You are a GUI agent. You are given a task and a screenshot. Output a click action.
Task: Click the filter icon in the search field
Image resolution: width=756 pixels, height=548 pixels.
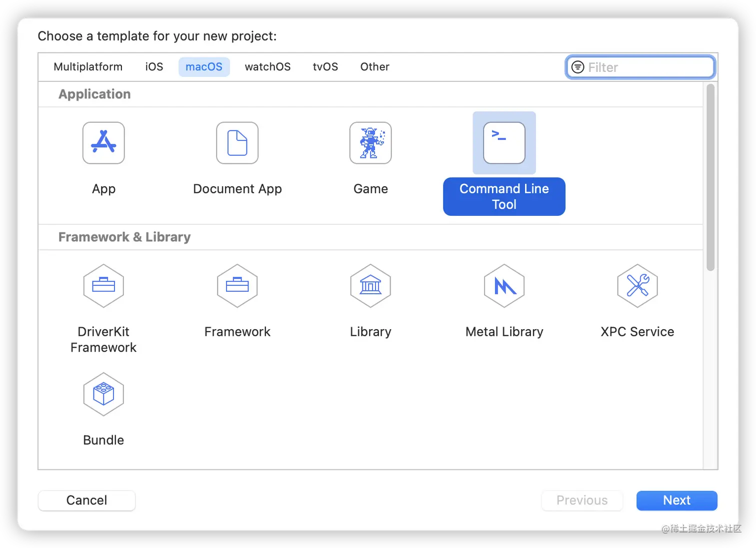pyautogui.click(x=577, y=67)
